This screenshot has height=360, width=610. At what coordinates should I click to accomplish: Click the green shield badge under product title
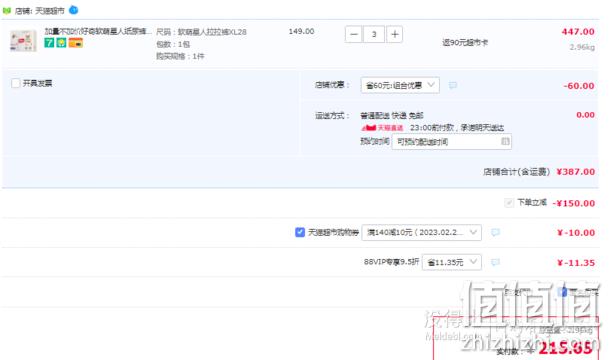[61, 42]
